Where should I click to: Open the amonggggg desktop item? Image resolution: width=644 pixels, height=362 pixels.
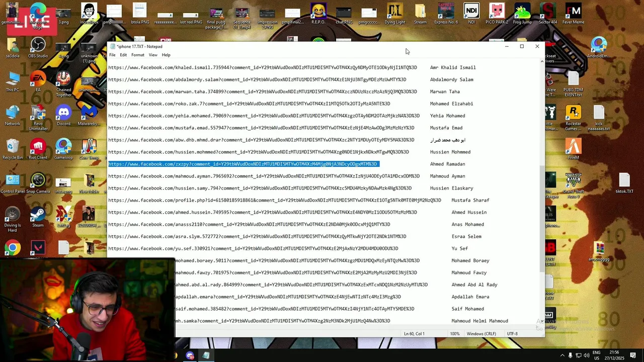coord(598,251)
